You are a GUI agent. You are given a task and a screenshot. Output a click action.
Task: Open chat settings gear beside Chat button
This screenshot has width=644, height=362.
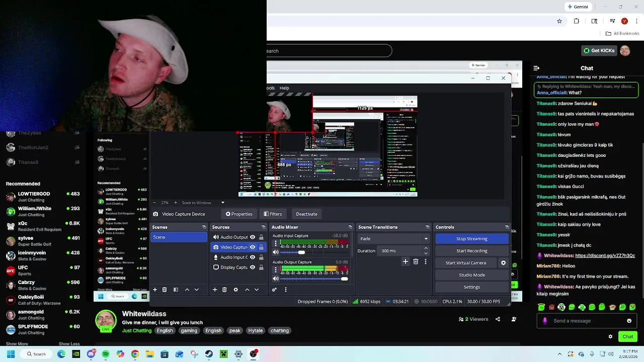click(x=610, y=337)
